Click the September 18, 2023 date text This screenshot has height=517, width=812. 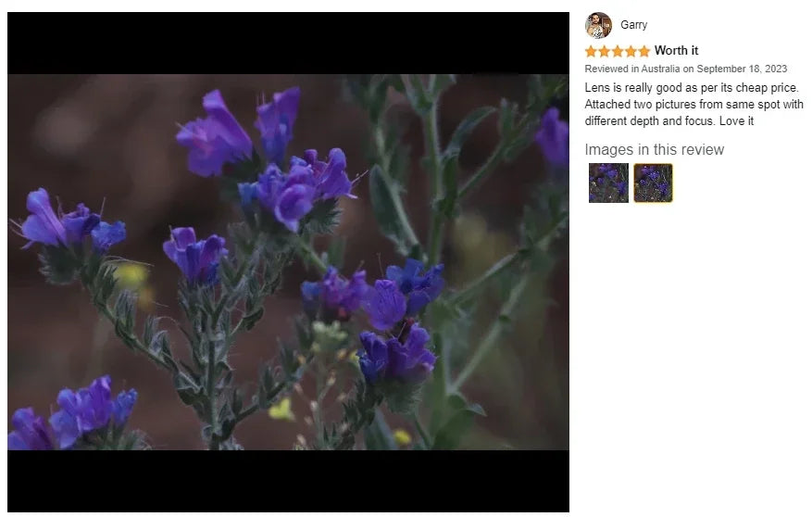click(x=742, y=69)
